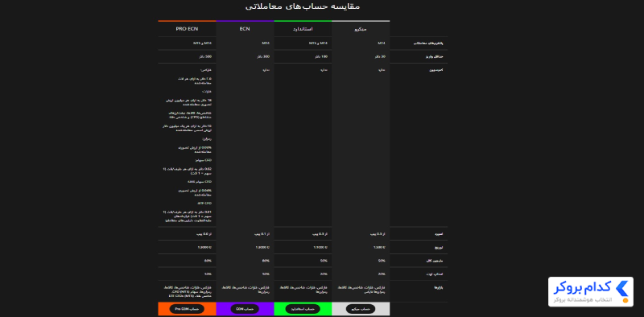This screenshot has width=644, height=317.
Task: Click the کمیسیون row label
Action: (x=436, y=70)
